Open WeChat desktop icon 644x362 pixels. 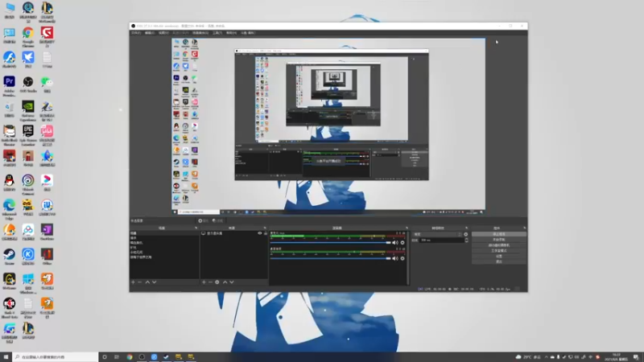[x=47, y=82]
